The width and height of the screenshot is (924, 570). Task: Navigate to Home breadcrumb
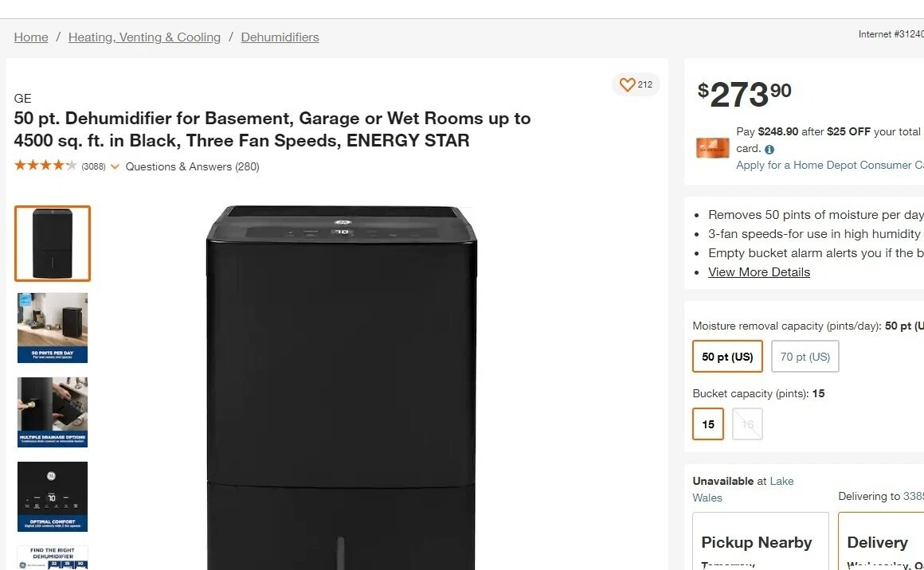[30, 37]
